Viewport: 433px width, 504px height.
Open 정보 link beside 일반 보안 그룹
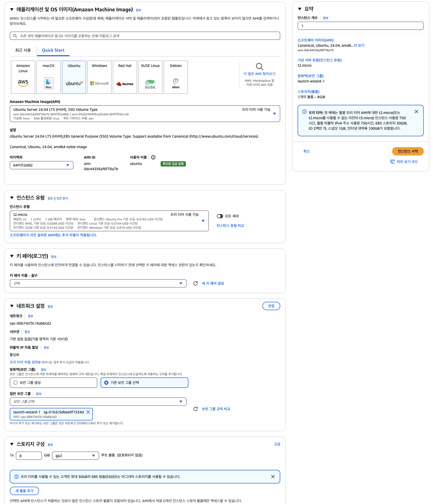39,394
